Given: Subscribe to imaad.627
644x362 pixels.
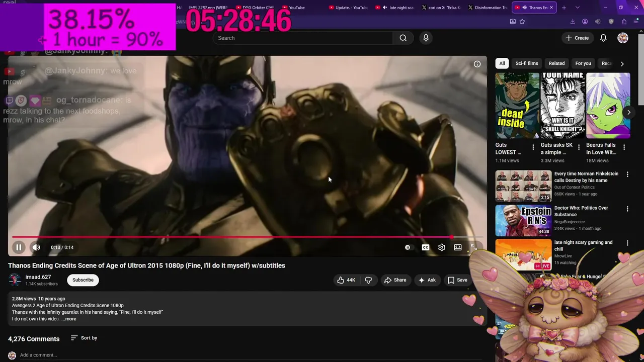Looking at the screenshot, I should point(83,280).
